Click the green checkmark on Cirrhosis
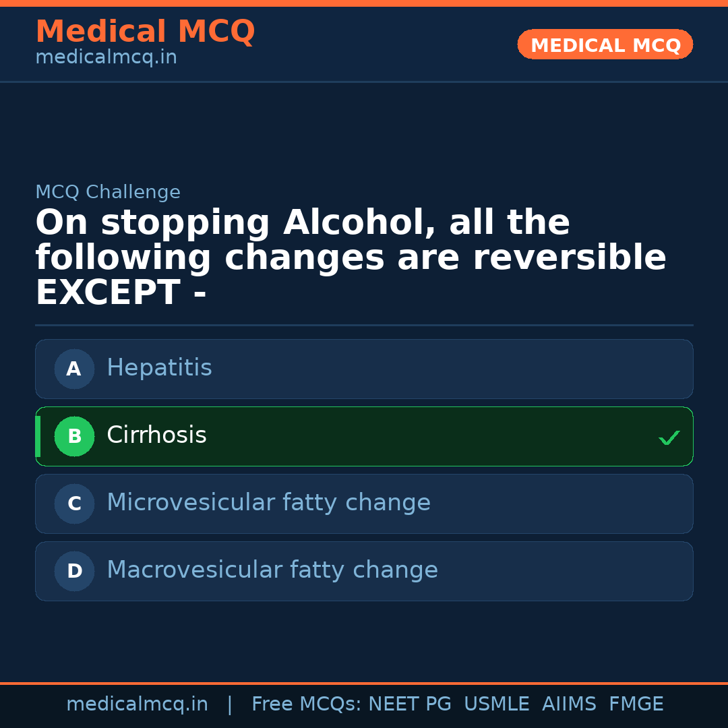This screenshot has width=728, height=728. tap(669, 438)
